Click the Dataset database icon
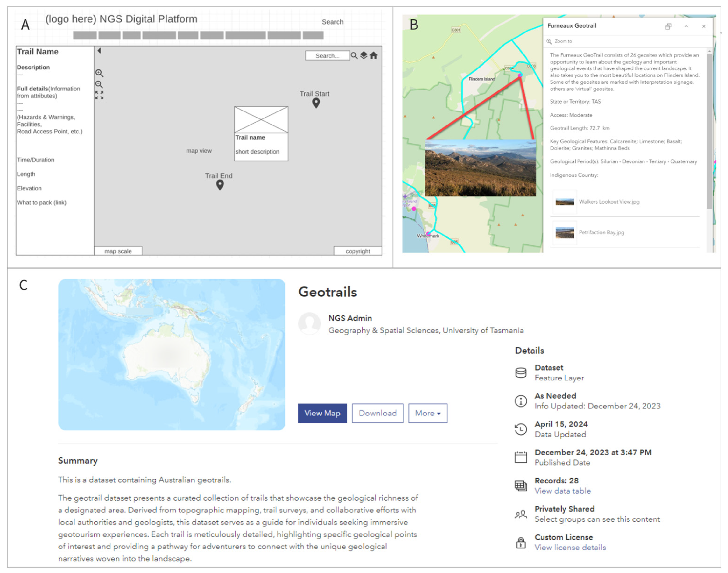This screenshot has height=573, width=728. tap(521, 373)
